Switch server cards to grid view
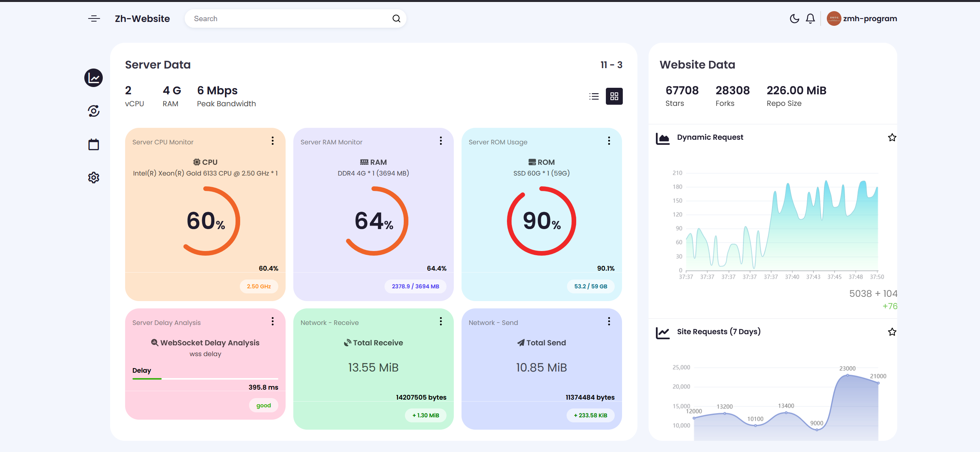Screen dimensions: 980x452 click(x=614, y=96)
